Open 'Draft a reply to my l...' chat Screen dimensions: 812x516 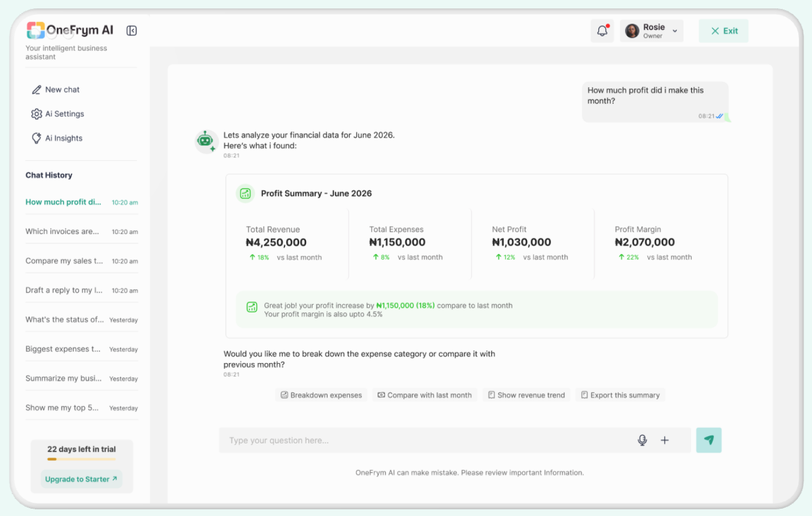pos(82,291)
